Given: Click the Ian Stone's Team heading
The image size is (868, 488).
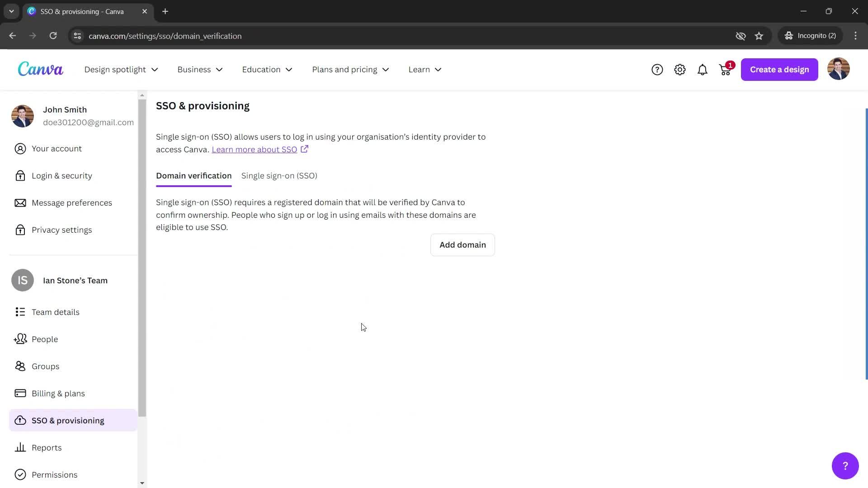Looking at the screenshot, I should pos(75,281).
